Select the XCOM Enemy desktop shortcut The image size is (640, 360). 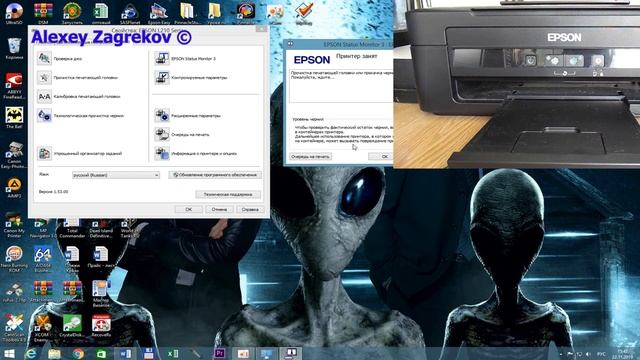42,328
